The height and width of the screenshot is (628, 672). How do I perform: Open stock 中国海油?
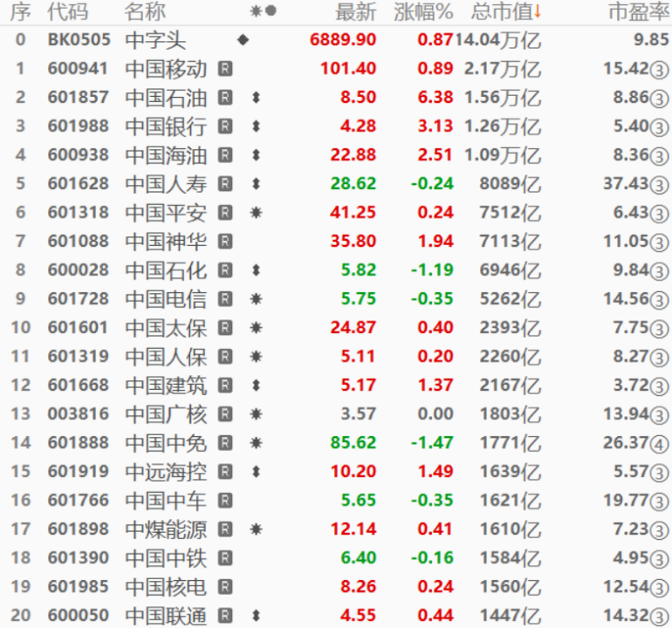click(167, 155)
